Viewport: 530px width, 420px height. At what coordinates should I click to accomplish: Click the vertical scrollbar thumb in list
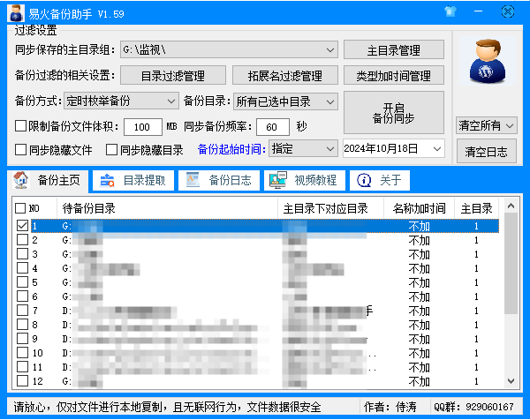click(x=511, y=263)
